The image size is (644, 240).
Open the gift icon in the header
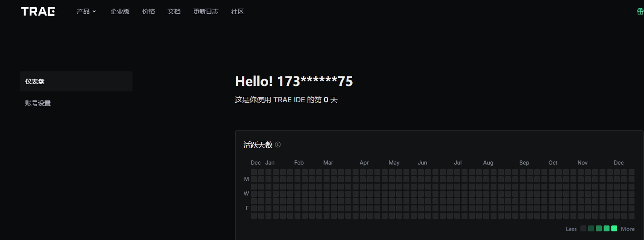(640, 11)
